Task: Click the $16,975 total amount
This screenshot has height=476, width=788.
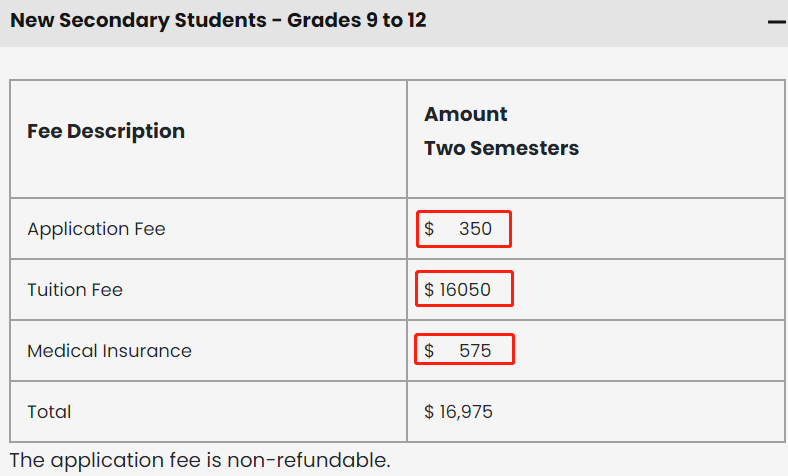Action: click(x=465, y=412)
